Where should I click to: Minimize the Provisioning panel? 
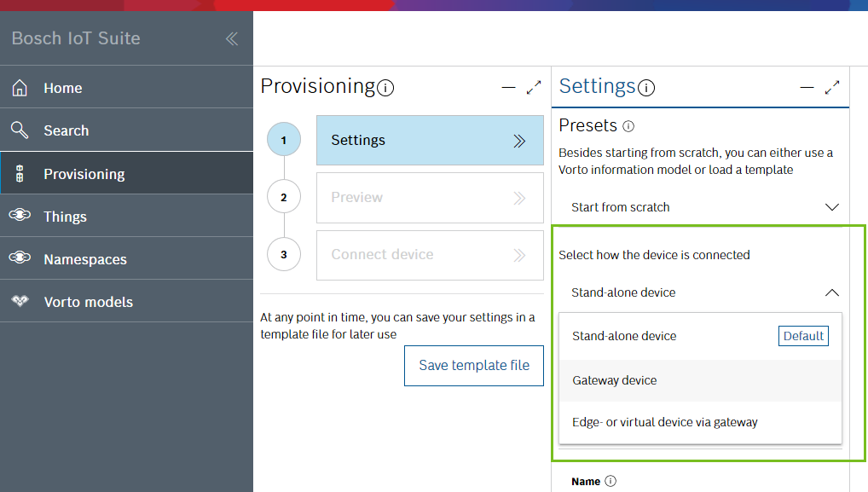[x=508, y=88]
